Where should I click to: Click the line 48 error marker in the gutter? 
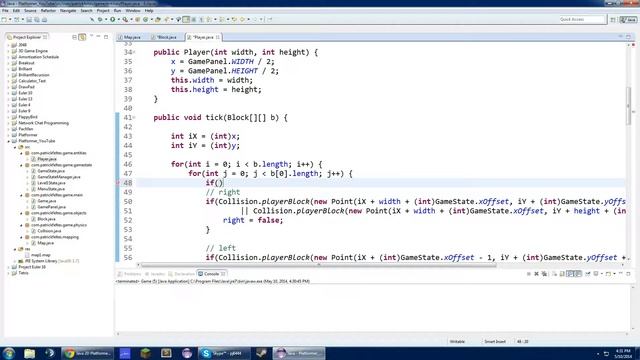pos(118,183)
